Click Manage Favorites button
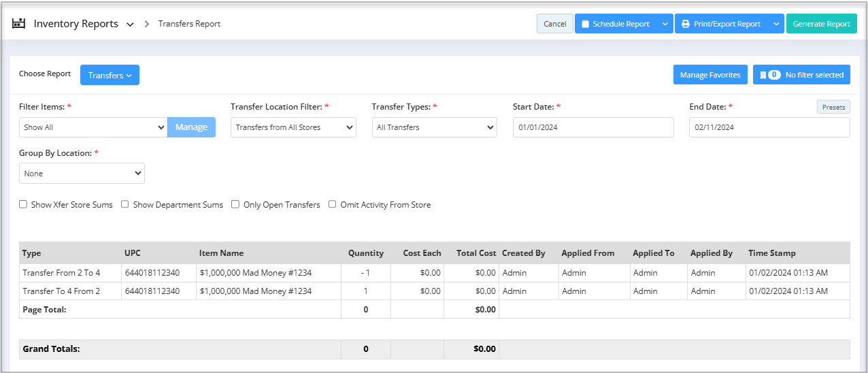The width and height of the screenshot is (868, 373). coord(710,75)
